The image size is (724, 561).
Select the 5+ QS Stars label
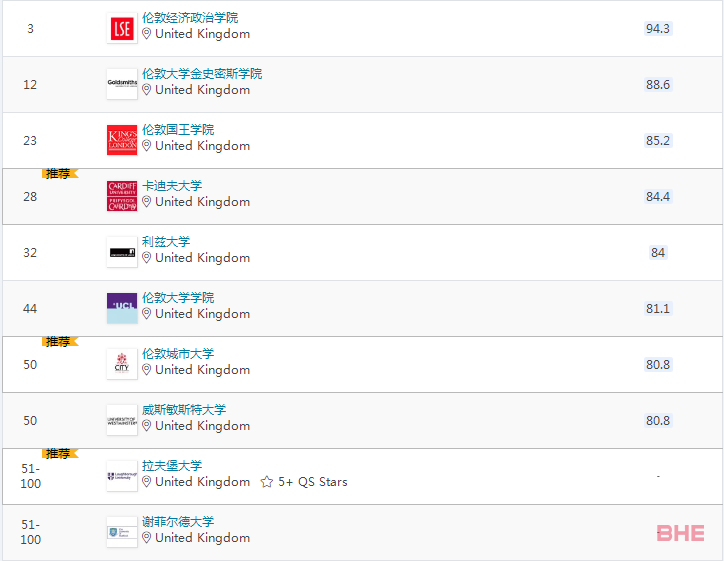tap(313, 482)
